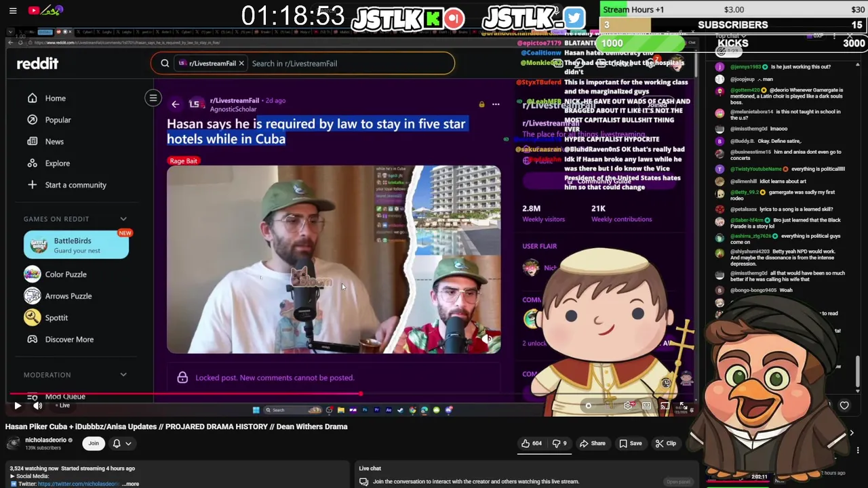868x488 pixels.
Task: Open AgnosticScholar's user profile
Action: pos(233,109)
